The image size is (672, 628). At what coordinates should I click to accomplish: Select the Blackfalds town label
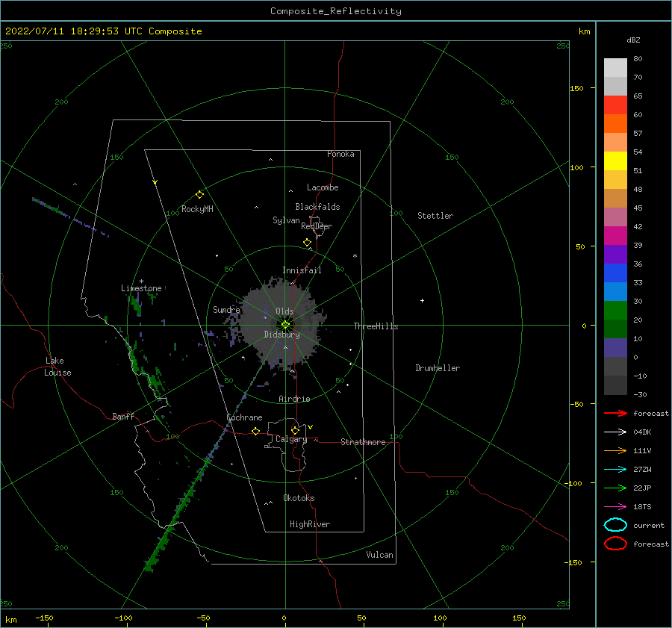317,207
